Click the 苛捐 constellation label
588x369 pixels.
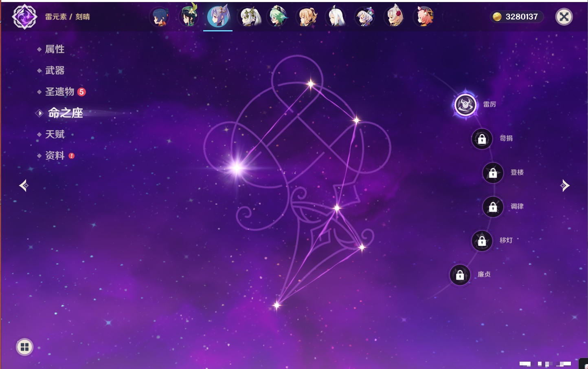coord(506,138)
